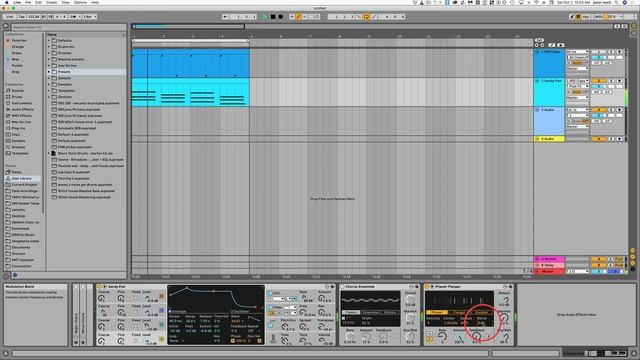Image resolution: width=640 pixels, height=360 pixels.
Task: Toggle the Computer MIDI Keyboard icon
Action: point(578,17)
